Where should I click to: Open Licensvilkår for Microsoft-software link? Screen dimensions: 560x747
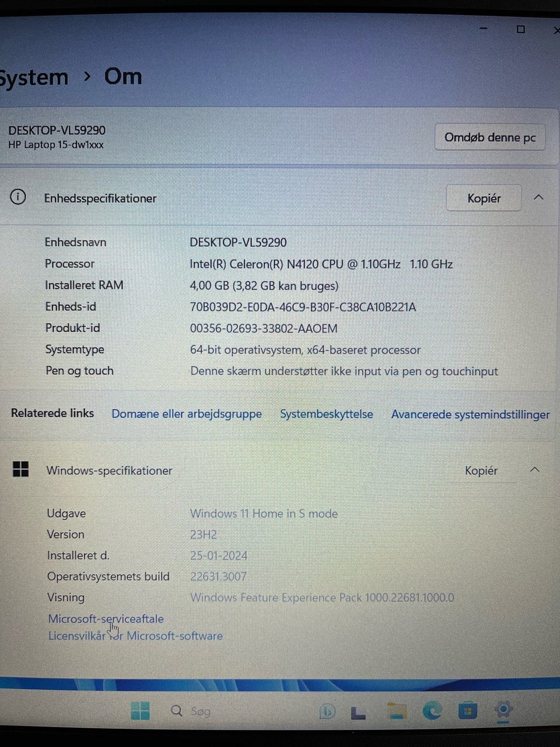(135, 636)
